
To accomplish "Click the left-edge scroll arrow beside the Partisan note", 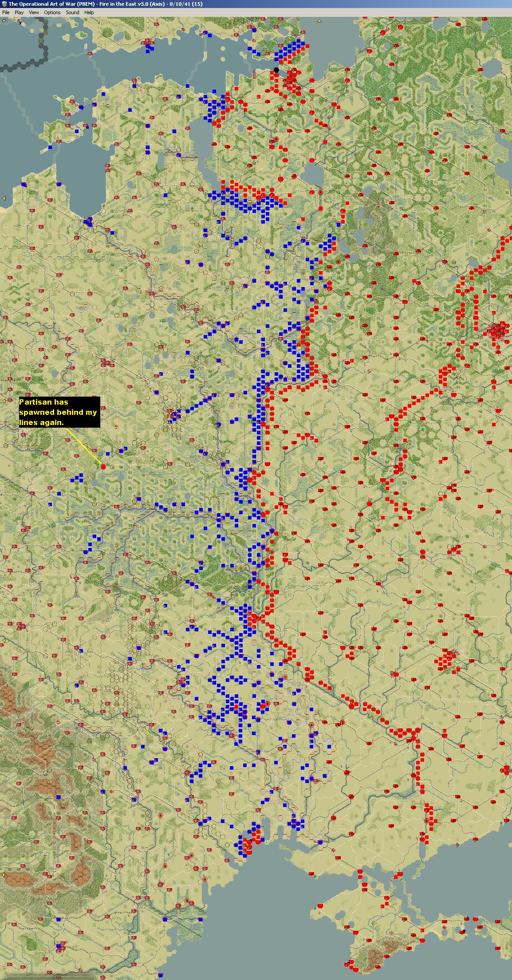I will [x=3, y=401].
